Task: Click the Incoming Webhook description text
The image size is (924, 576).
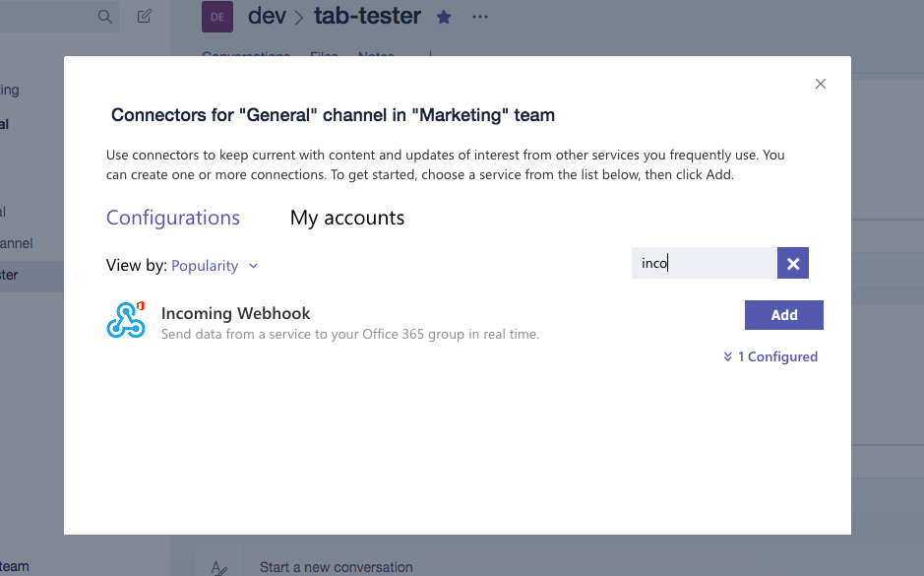Action: pos(350,335)
